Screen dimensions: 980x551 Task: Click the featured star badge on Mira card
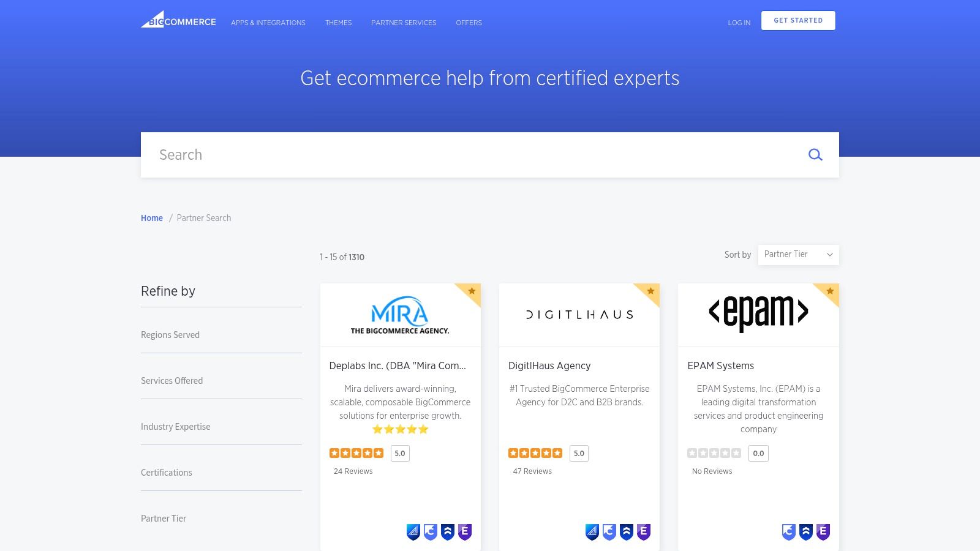pyautogui.click(x=472, y=292)
